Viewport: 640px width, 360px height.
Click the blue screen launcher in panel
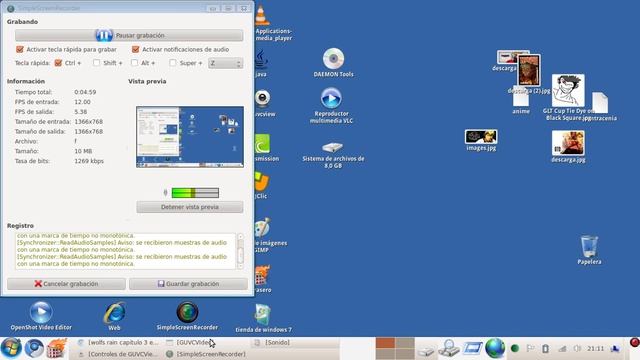pos(472,348)
